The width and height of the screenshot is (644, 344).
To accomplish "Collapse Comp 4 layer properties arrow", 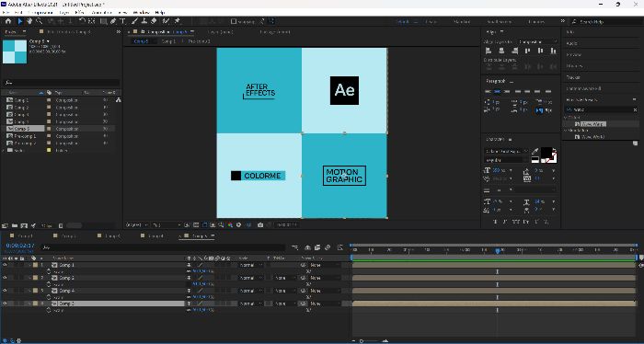I will coord(30,291).
